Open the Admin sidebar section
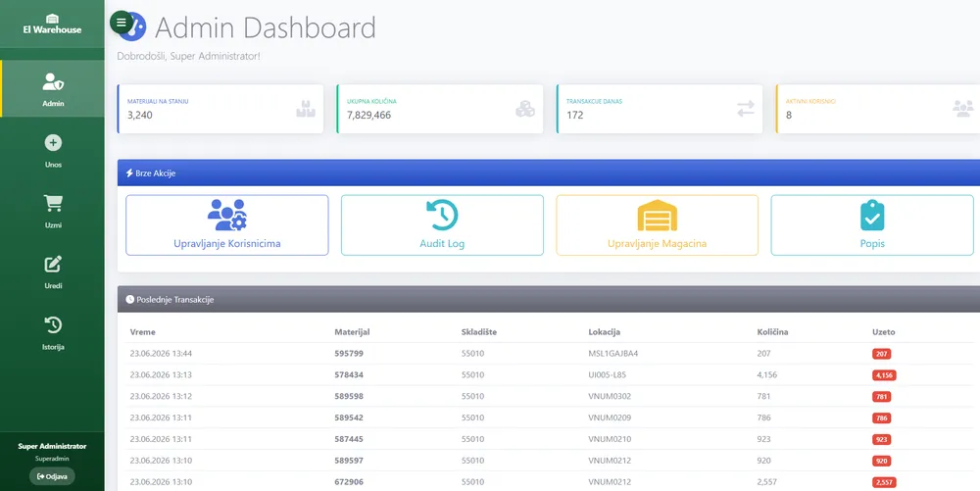This screenshot has width=980, height=491. click(x=53, y=89)
